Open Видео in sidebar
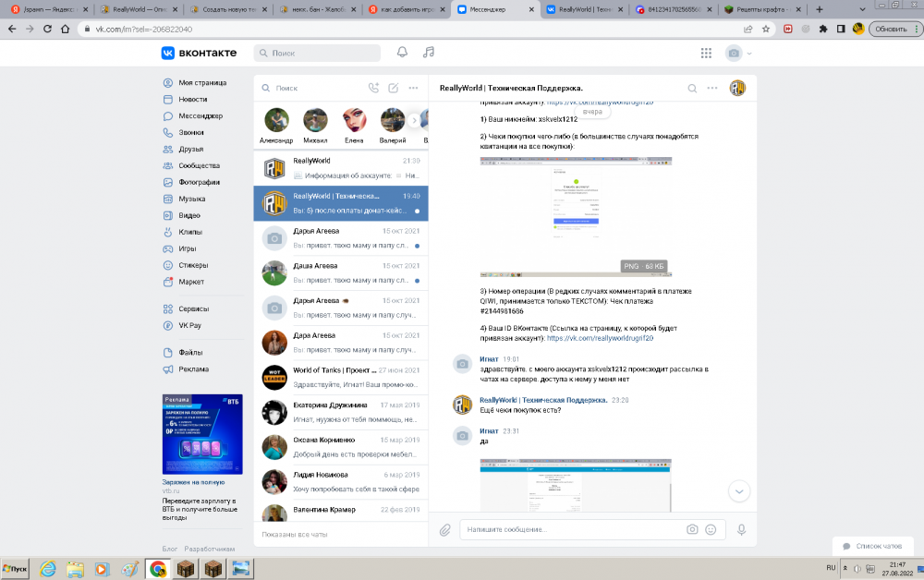 [189, 215]
